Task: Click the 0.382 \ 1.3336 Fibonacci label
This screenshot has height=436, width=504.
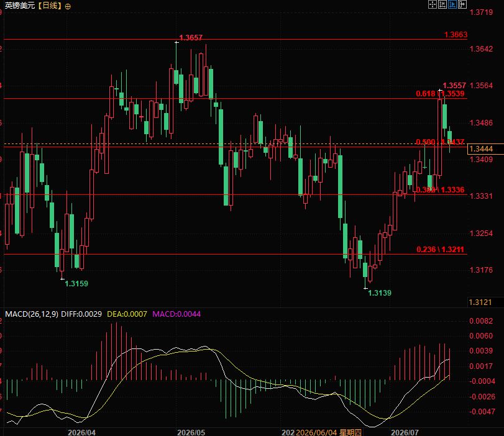Action: (x=440, y=190)
